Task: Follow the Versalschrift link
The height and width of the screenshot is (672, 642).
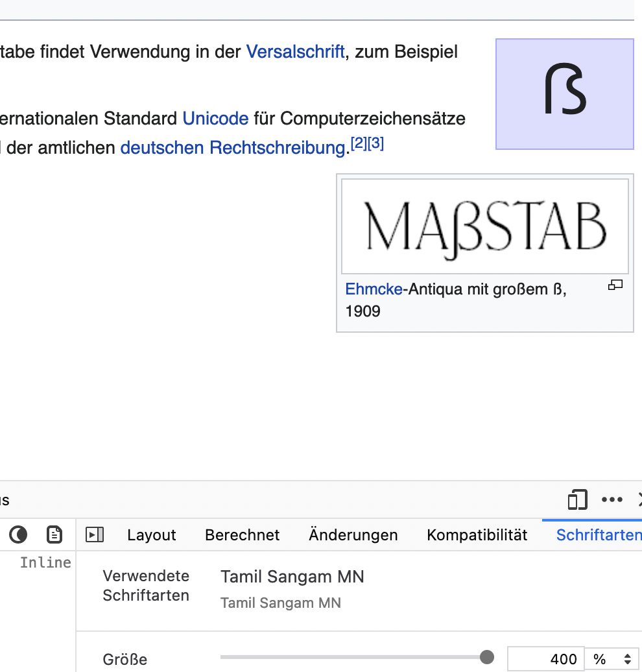Action: (x=295, y=52)
